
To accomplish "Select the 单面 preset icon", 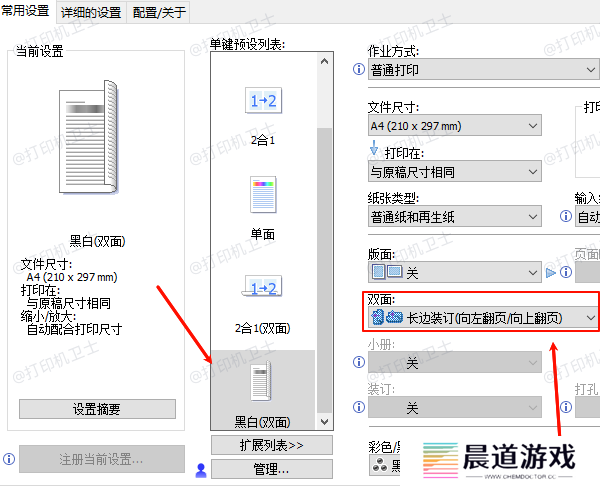I will point(263,194).
